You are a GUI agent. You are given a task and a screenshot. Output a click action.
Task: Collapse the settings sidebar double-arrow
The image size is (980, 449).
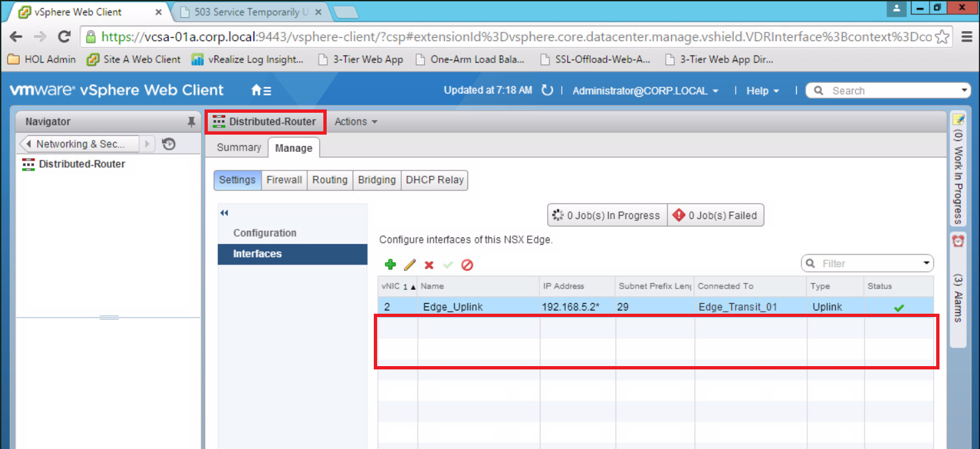224,213
